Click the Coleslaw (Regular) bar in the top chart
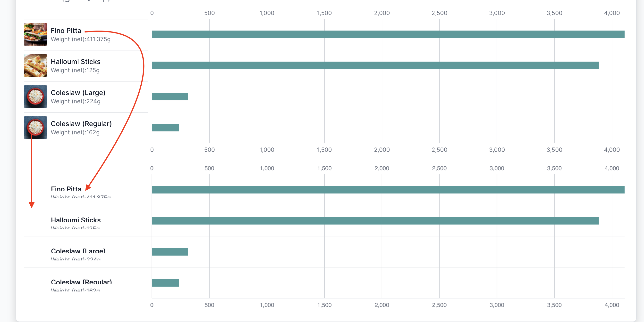644x322 pixels. click(165, 127)
